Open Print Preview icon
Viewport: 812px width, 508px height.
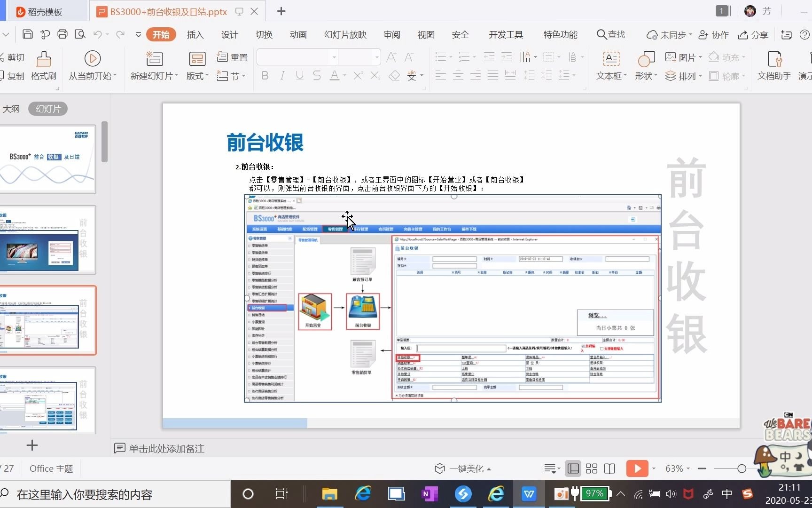[80, 34]
